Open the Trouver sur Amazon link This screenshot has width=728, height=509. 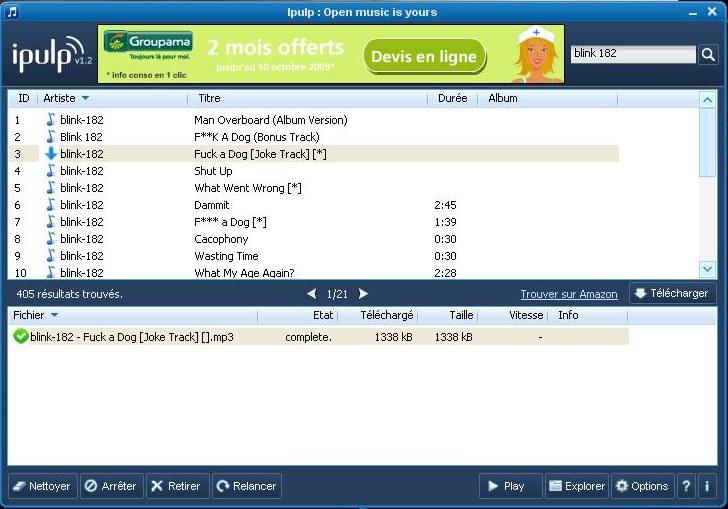pos(569,294)
